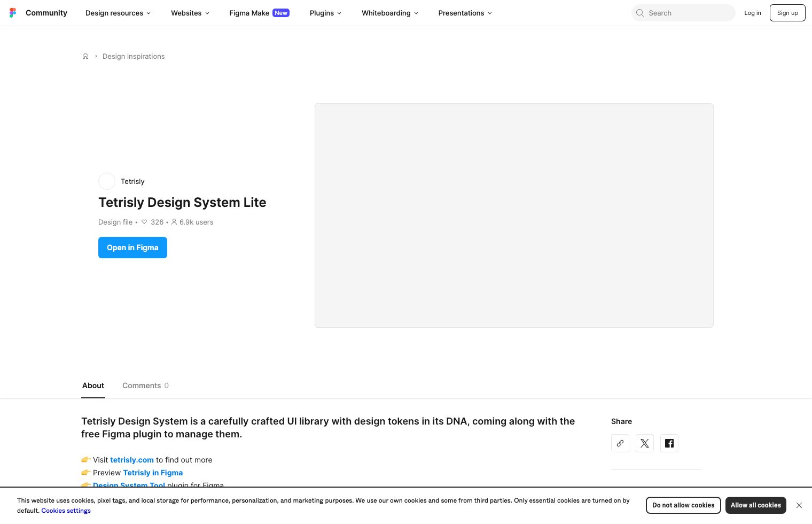Viewport: 812px width, 524px height.
Task: Click the Tetrisly profile avatar
Action: (107, 181)
